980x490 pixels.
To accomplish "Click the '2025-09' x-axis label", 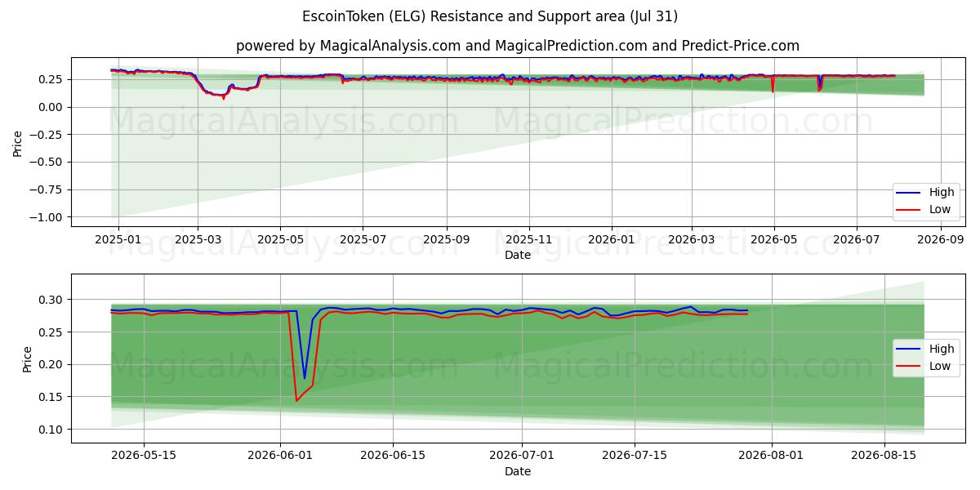I will (x=447, y=240).
